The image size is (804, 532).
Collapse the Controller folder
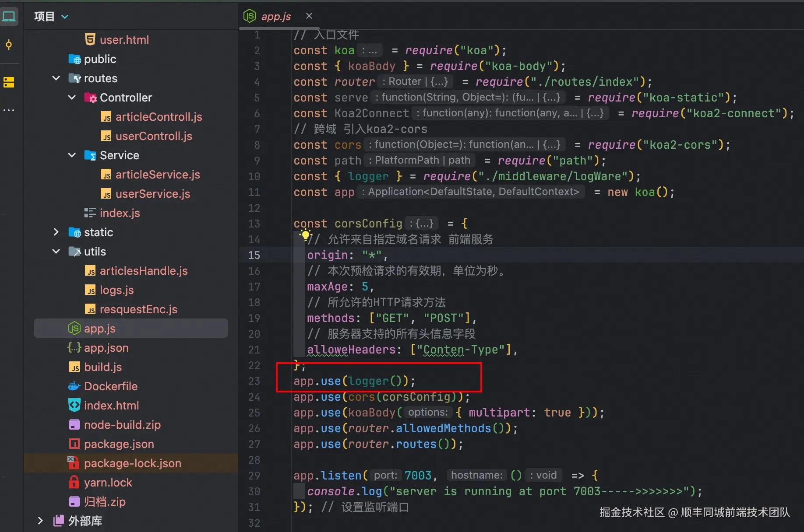(x=72, y=98)
